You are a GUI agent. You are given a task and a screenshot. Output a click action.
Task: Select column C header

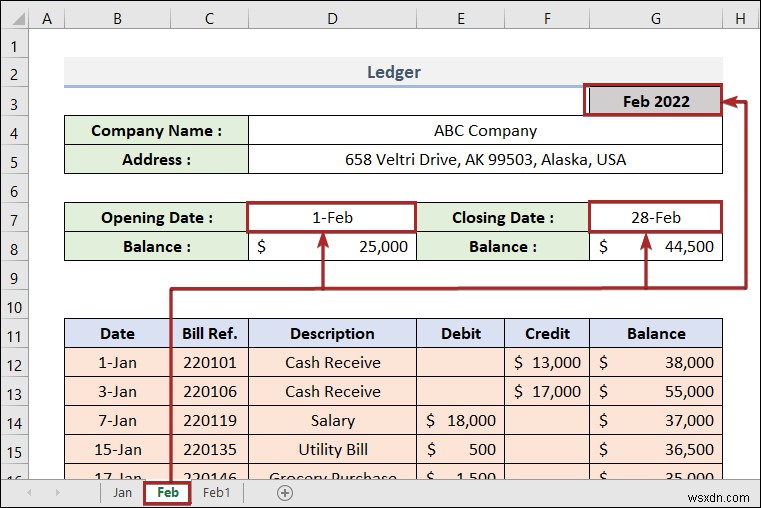pyautogui.click(x=210, y=19)
